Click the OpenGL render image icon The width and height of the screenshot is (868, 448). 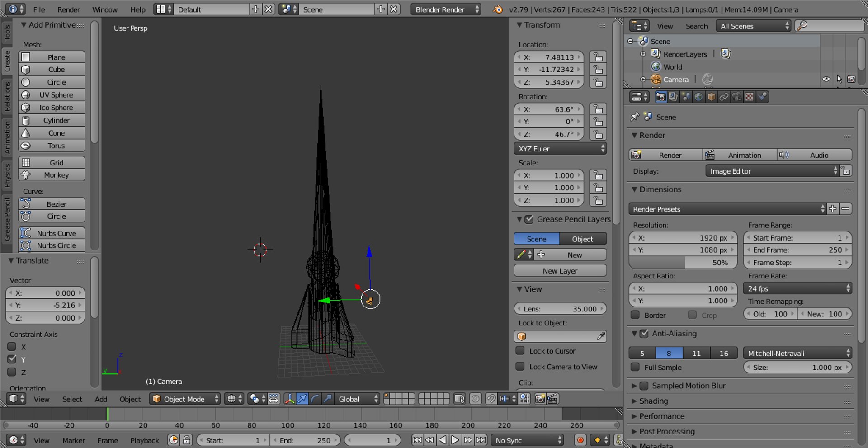pos(540,399)
